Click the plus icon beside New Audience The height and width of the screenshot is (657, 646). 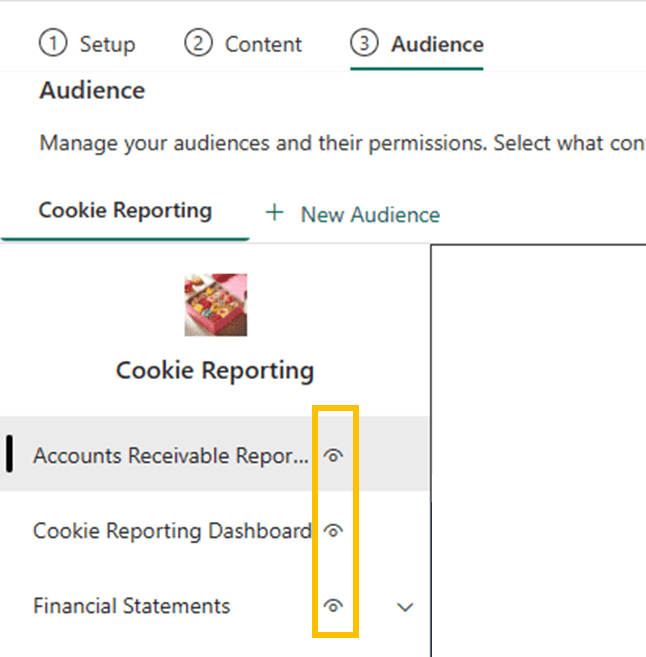pos(274,214)
